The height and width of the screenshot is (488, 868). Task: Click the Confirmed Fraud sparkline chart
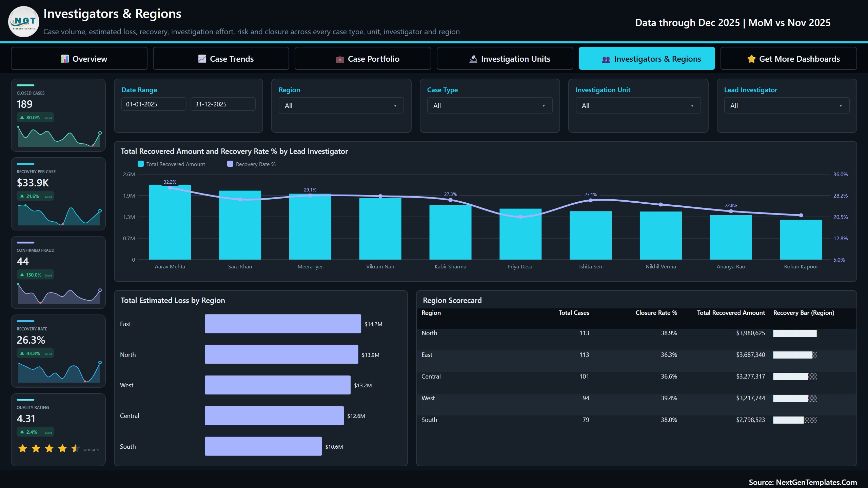59,293
